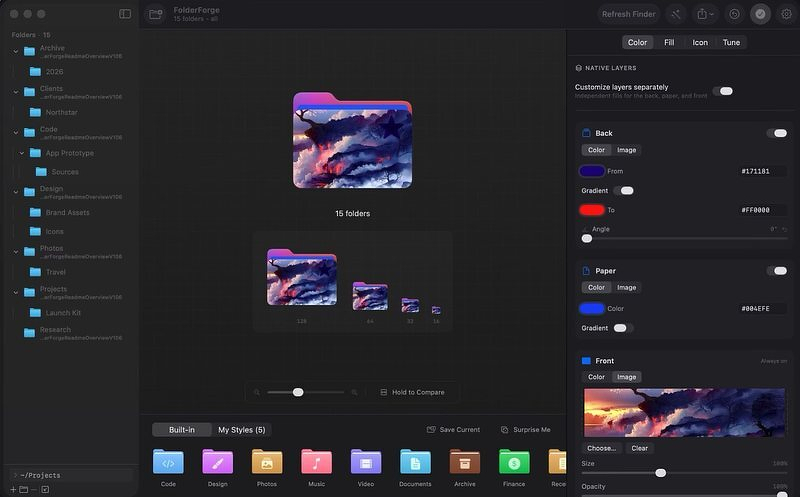
Task: Click the minus remove icon in sidebar footer
Action: click(x=34, y=489)
